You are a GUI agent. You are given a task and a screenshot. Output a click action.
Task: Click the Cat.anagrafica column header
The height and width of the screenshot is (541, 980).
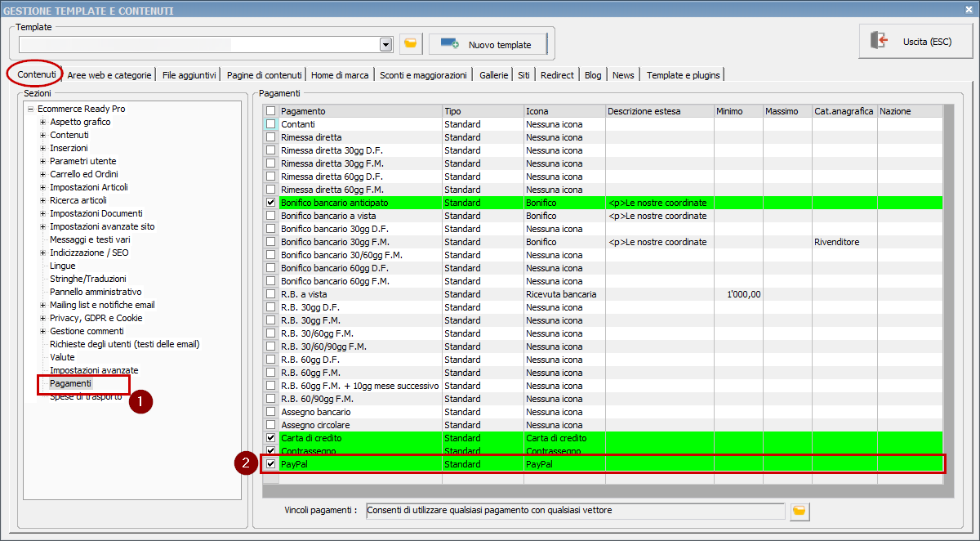pos(844,111)
